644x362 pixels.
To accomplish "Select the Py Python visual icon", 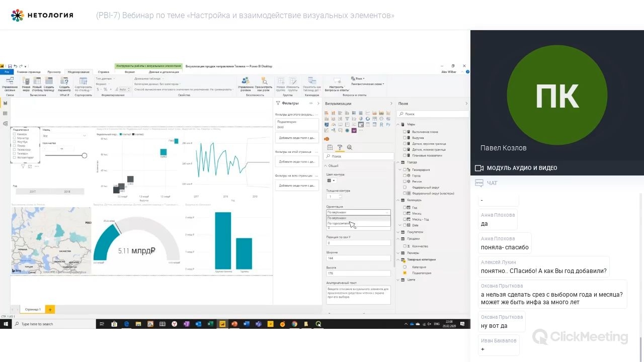I will click(x=388, y=124).
